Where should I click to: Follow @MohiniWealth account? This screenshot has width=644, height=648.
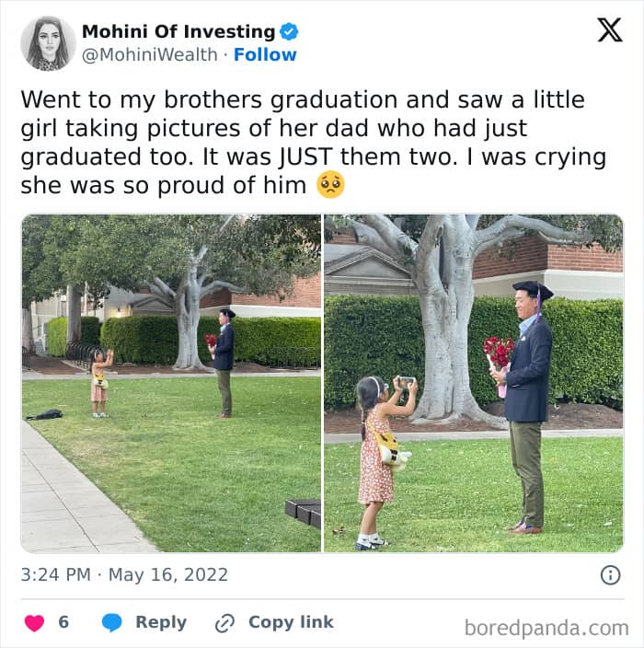pyautogui.click(x=265, y=54)
